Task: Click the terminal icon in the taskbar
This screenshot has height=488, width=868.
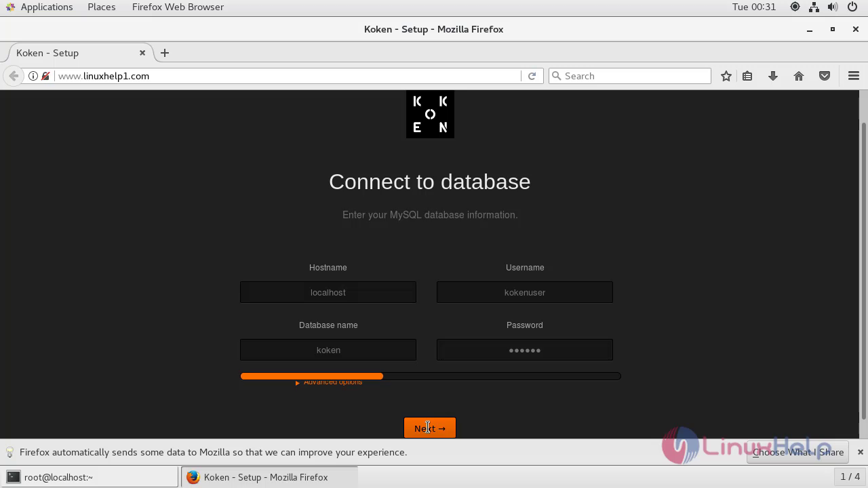Action: 14,477
